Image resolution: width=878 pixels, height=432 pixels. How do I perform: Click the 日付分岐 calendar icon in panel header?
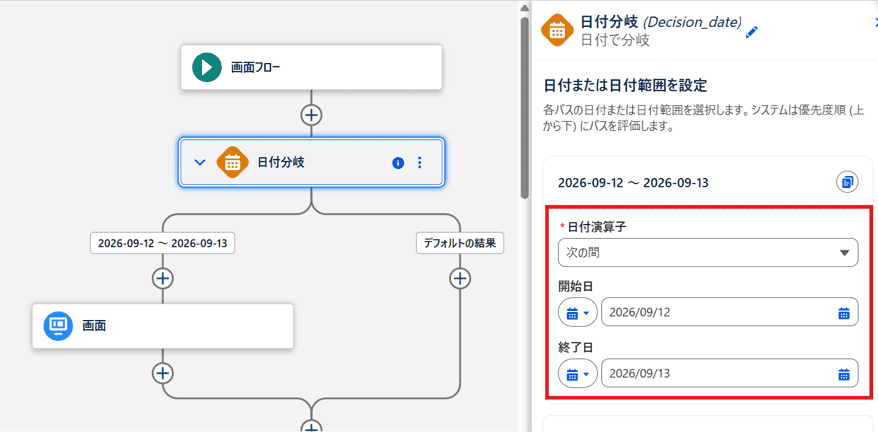[557, 31]
